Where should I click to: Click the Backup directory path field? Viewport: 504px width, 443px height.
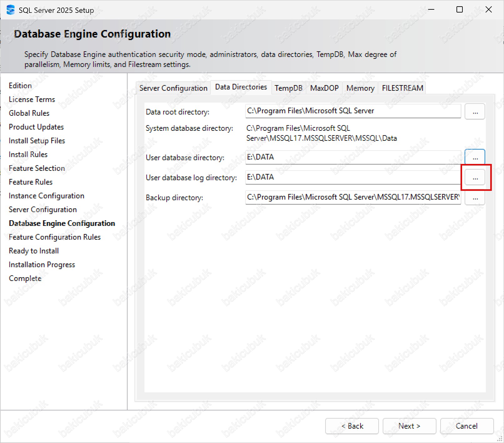pos(353,197)
